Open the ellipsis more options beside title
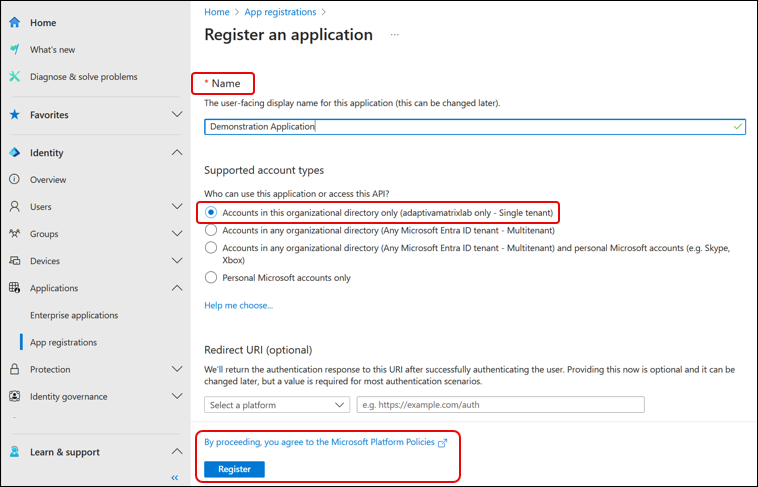Screen dimensions: 758x487 pyautogui.click(x=395, y=34)
